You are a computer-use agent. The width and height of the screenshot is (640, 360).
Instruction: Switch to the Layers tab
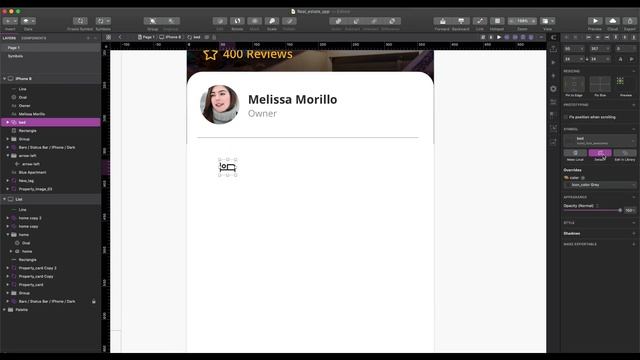point(9,38)
